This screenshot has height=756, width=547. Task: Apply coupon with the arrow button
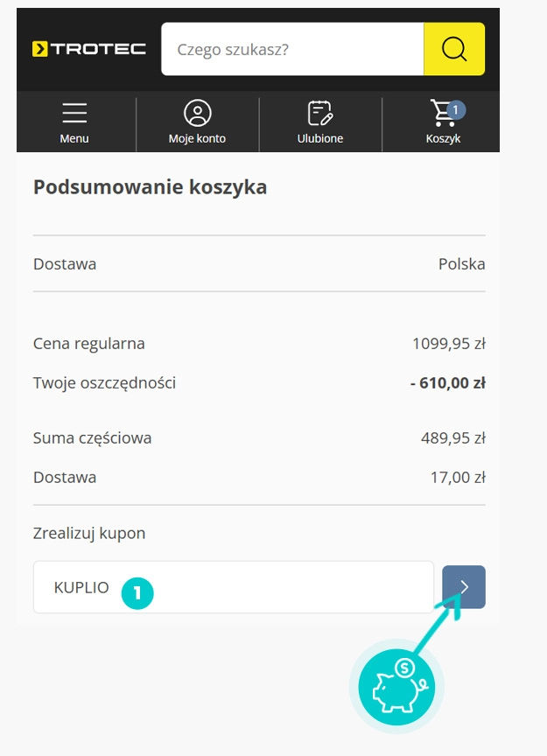tap(464, 587)
